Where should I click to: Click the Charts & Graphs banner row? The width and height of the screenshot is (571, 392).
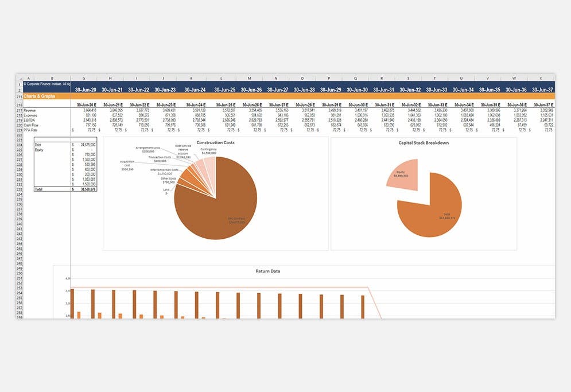point(40,96)
